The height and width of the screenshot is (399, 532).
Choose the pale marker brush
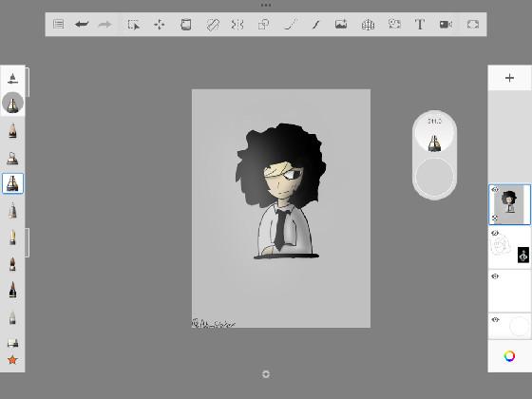[12, 210]
